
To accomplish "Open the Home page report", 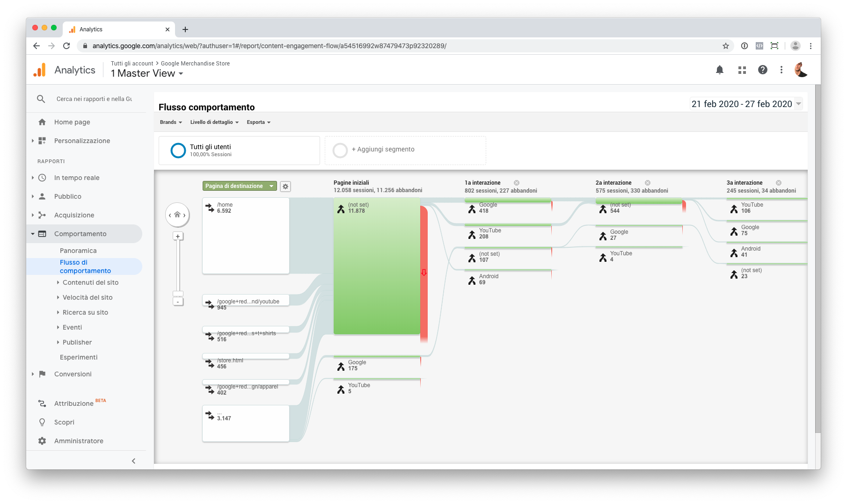I will click(72, 122).
